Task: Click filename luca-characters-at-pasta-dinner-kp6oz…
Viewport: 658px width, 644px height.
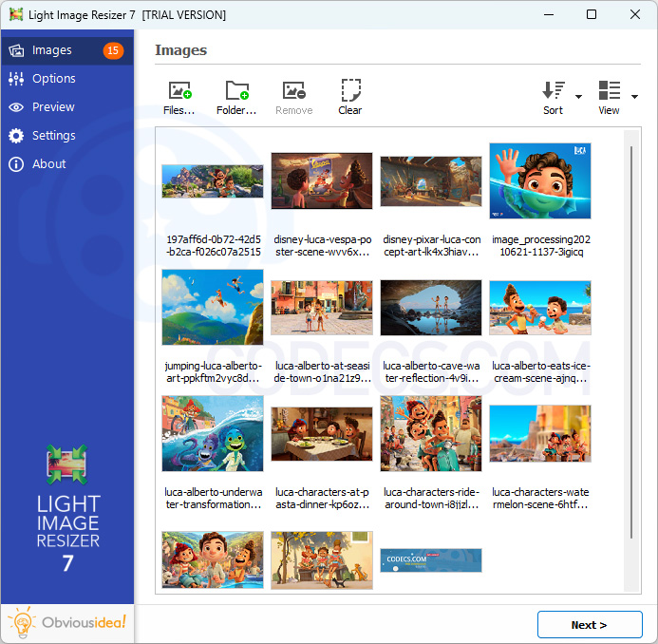Action: pos(322,499)
